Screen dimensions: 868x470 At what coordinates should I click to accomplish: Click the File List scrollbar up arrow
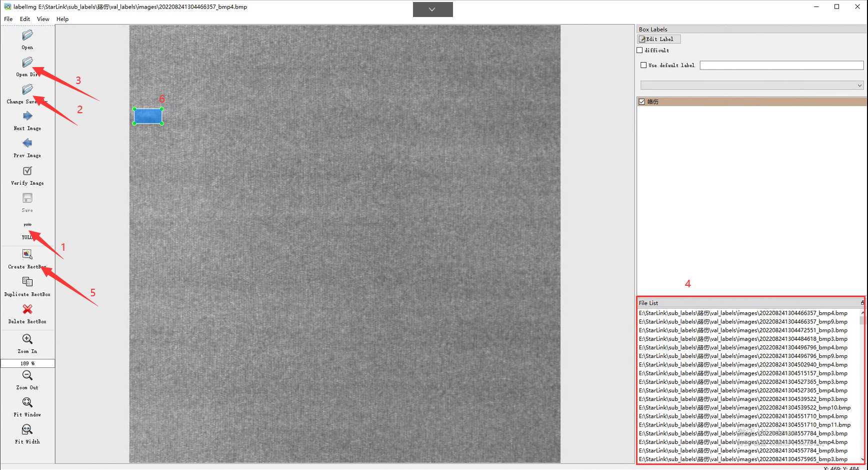click(x=862, y=313)
